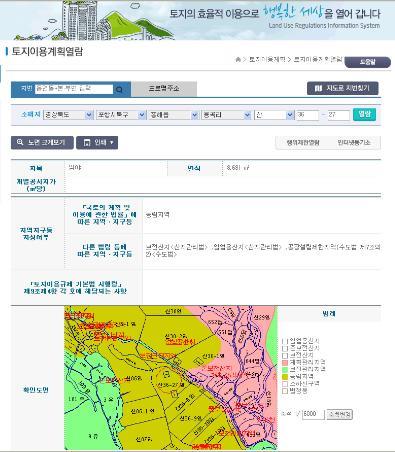This screenshot has width=395, height=452.
Task: Open the province (경상북도) dropdown
Action: click(68, 115)
